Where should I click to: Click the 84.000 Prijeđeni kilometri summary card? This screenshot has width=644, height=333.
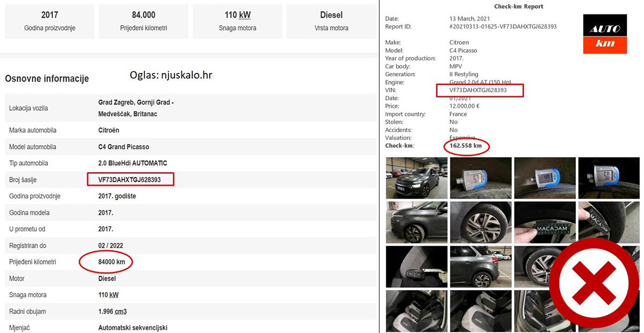tap(143, 21)
